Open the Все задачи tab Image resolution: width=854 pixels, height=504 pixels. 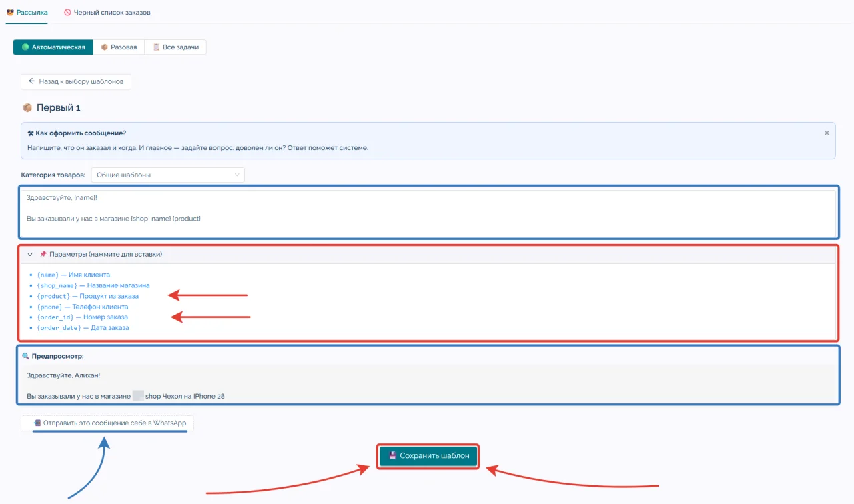(x=175, y=47)
